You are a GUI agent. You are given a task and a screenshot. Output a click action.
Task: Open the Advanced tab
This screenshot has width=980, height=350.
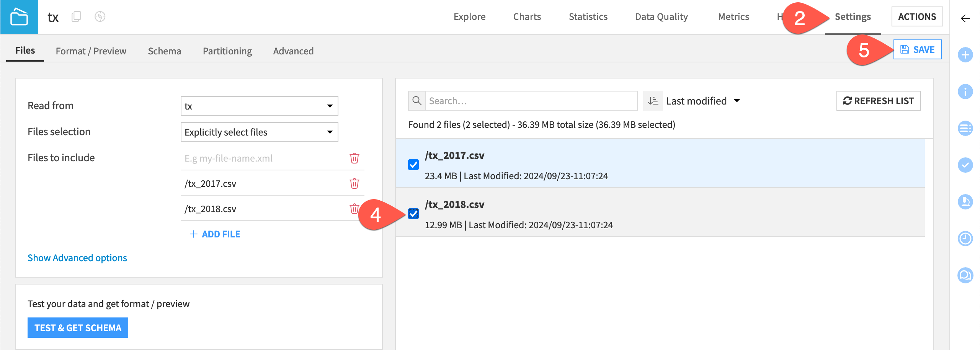[x=293, y=51]
